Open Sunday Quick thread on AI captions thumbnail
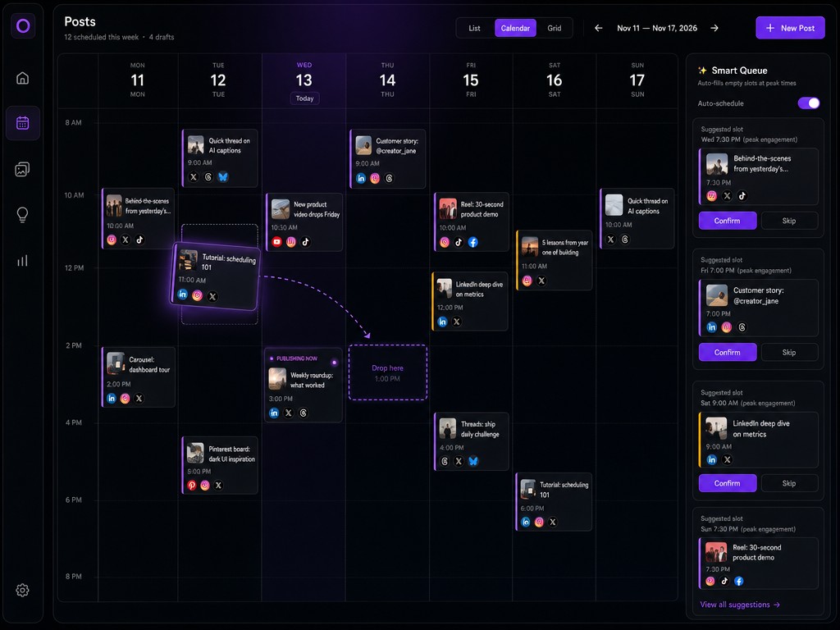 click(x=614, y=204)
